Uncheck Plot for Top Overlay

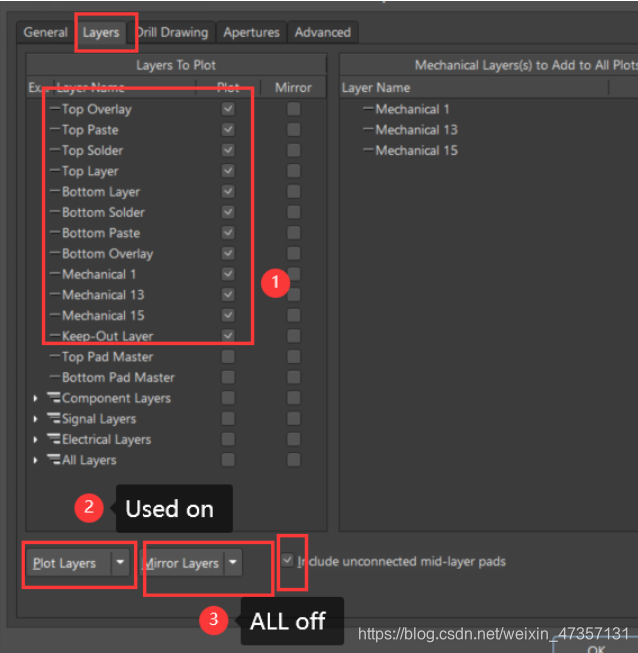228,109
